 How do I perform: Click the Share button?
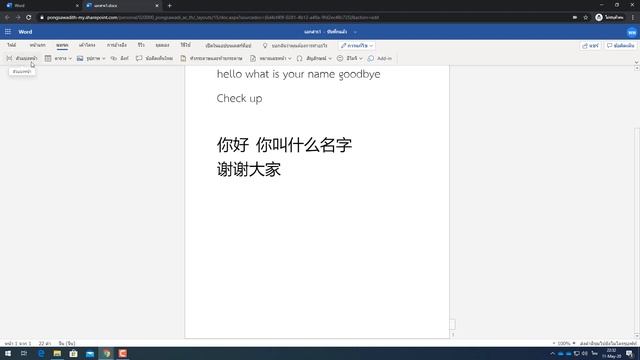pyautogui.click(x=591, y=46)
